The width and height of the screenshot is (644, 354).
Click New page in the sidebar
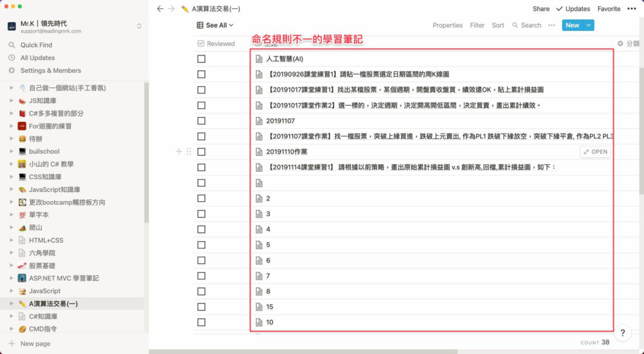35,343
